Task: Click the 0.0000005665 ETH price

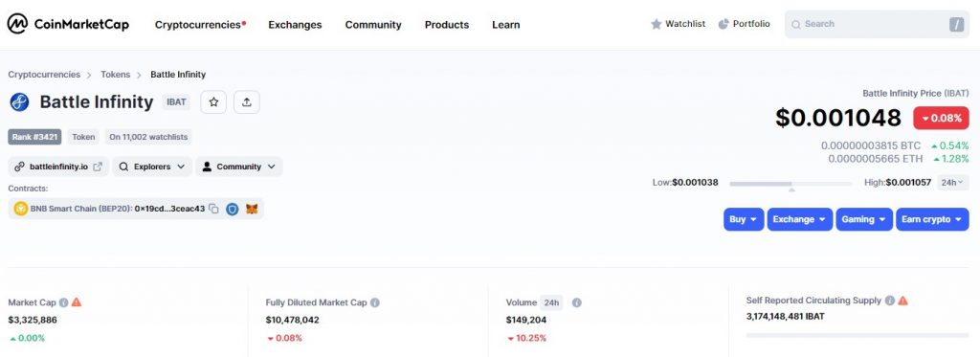Action: tap(875, 159)
